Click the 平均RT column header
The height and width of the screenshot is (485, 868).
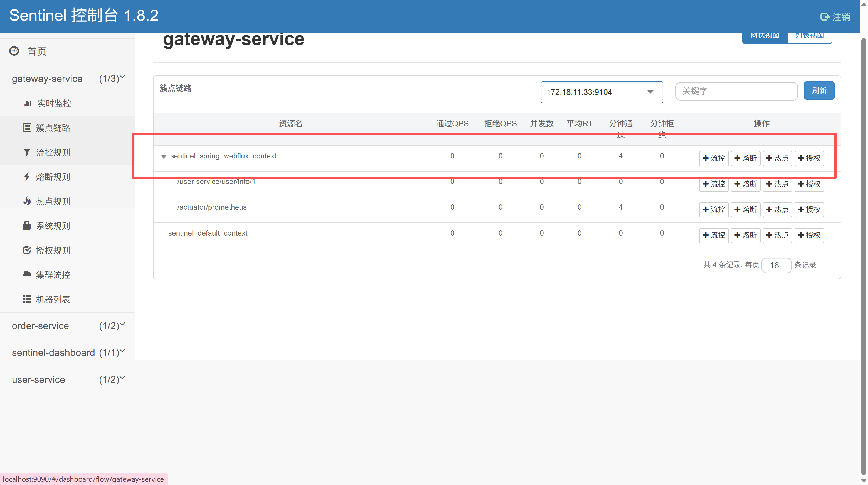(579, 123)
